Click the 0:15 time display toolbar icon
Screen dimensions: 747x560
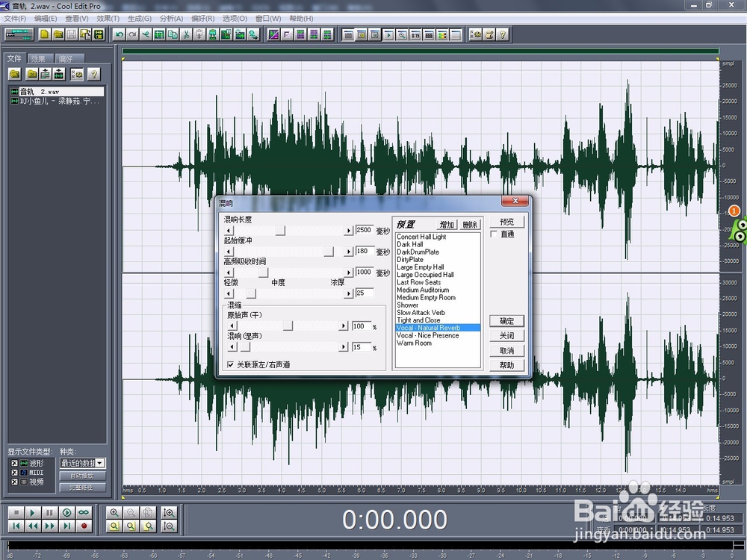(415, 35)
